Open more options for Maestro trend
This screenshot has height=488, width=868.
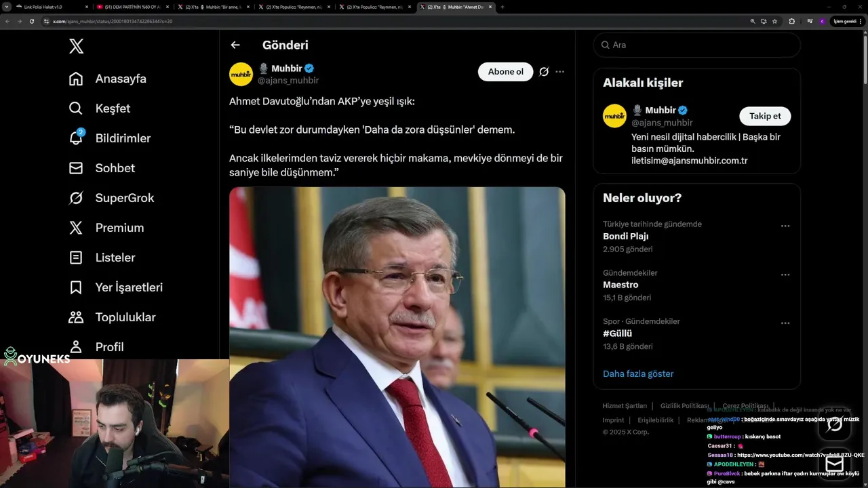point(785,274)
